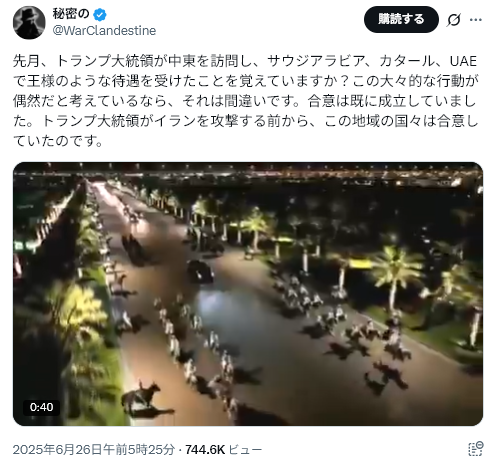Open the @WarClandestine handle link

(x=104, y=30)
